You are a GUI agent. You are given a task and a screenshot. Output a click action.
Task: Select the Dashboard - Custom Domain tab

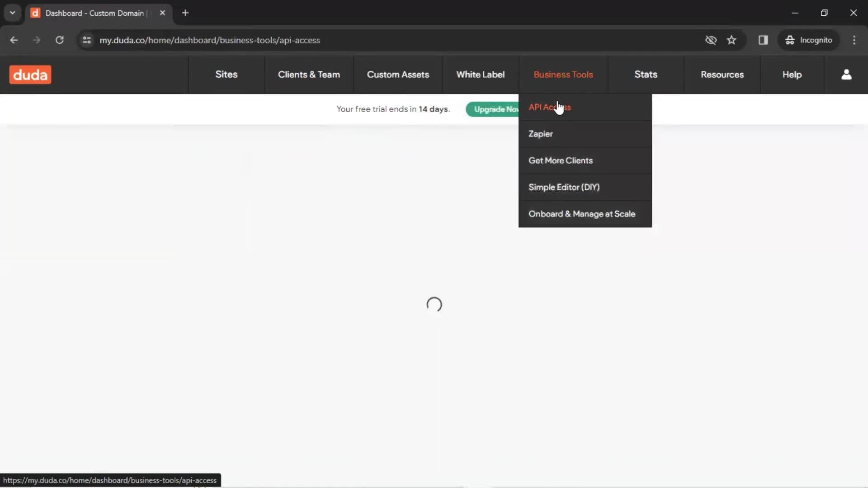point(99,13)
